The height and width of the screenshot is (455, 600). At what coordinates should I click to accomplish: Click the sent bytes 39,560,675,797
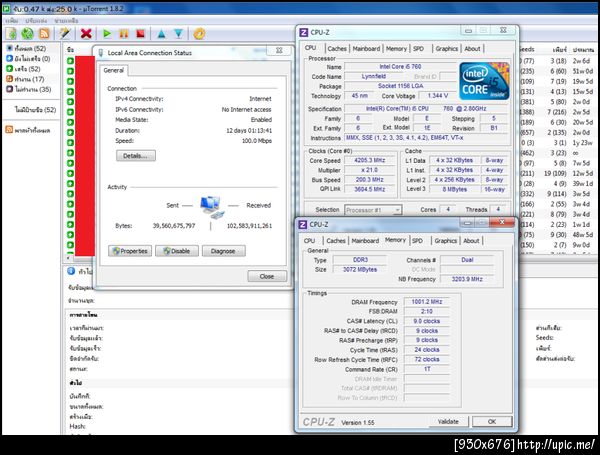pos(174,226)
